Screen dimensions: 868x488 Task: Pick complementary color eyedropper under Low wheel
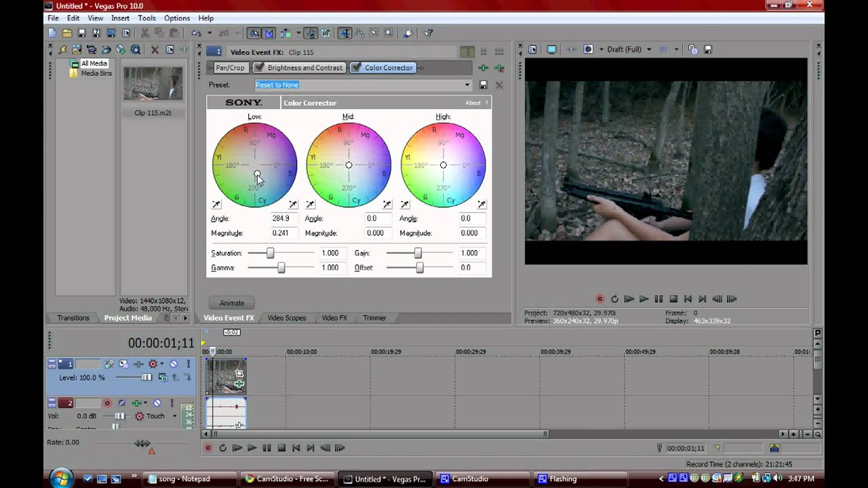click(x=216, y=204)
